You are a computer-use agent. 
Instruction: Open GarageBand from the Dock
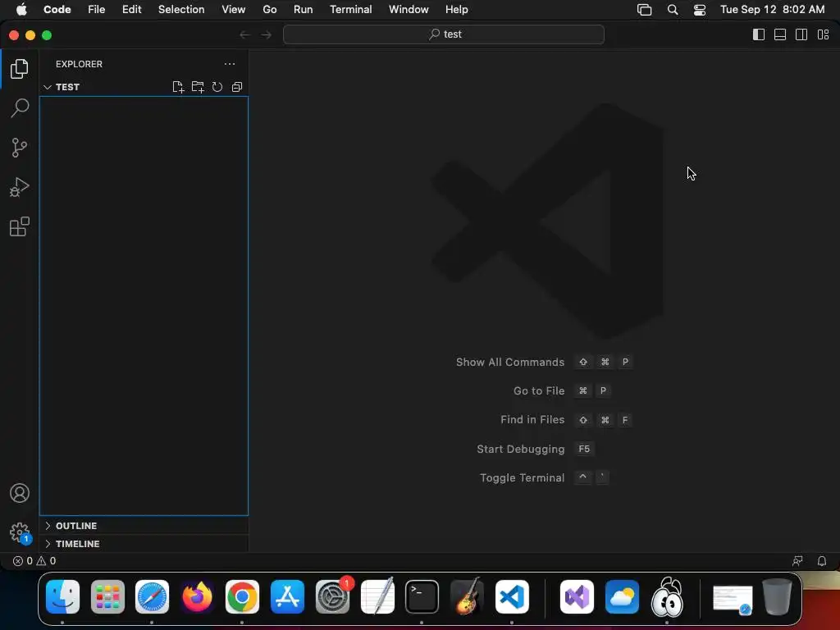pyautogui.click(x=467, y=597)
